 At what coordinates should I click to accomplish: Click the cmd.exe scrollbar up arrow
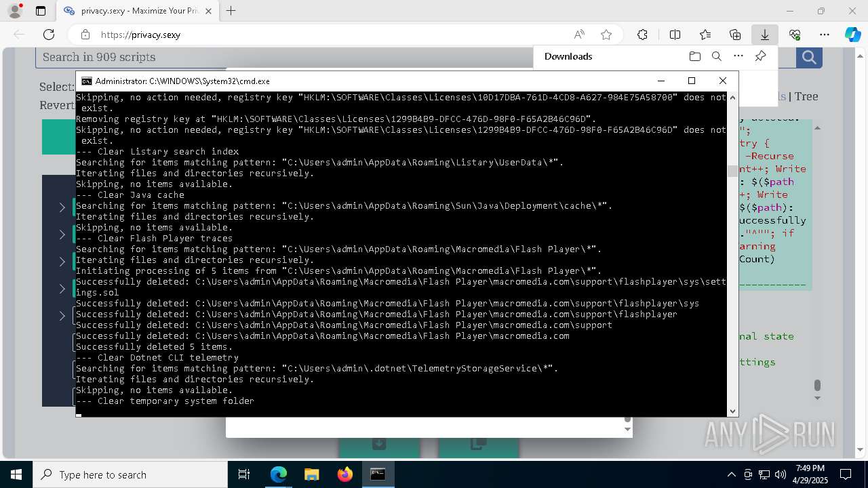(x=732, y=98)
